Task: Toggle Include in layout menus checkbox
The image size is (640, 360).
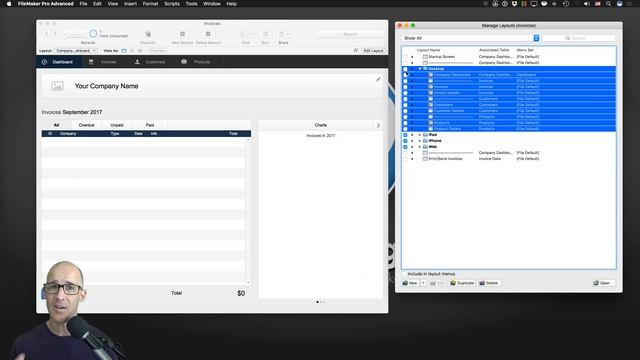Action: coord(404,274)
